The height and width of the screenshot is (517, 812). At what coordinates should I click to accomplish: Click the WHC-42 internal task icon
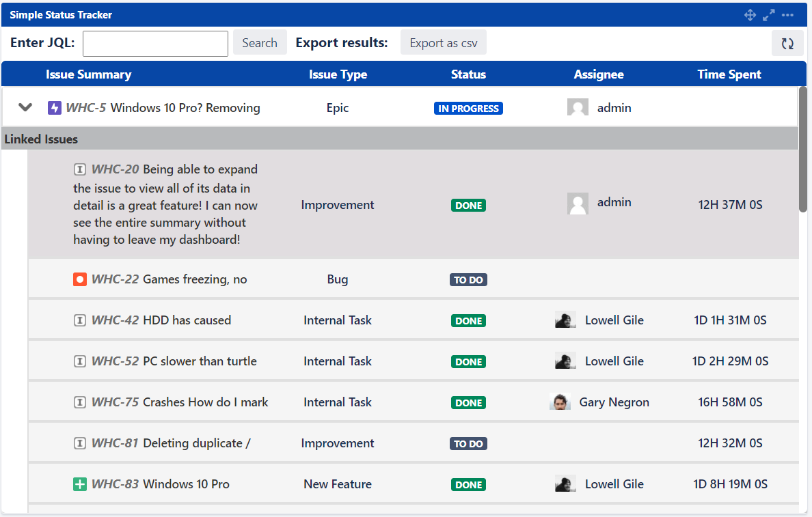(x=80, y=320)
